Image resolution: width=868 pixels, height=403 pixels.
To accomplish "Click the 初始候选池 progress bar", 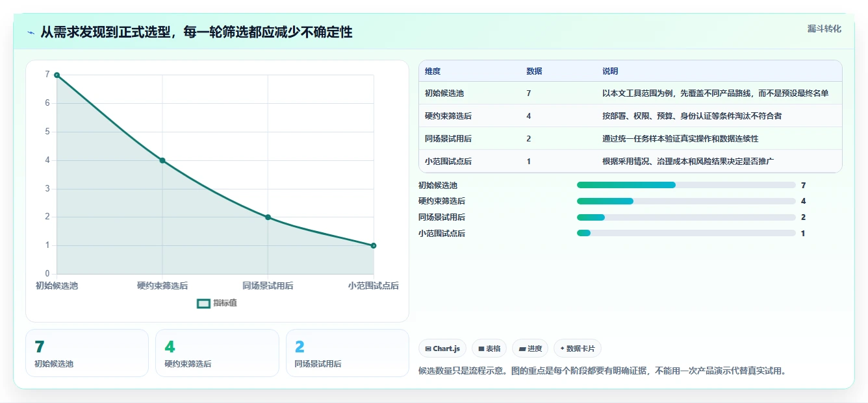I will click(686, 185).
